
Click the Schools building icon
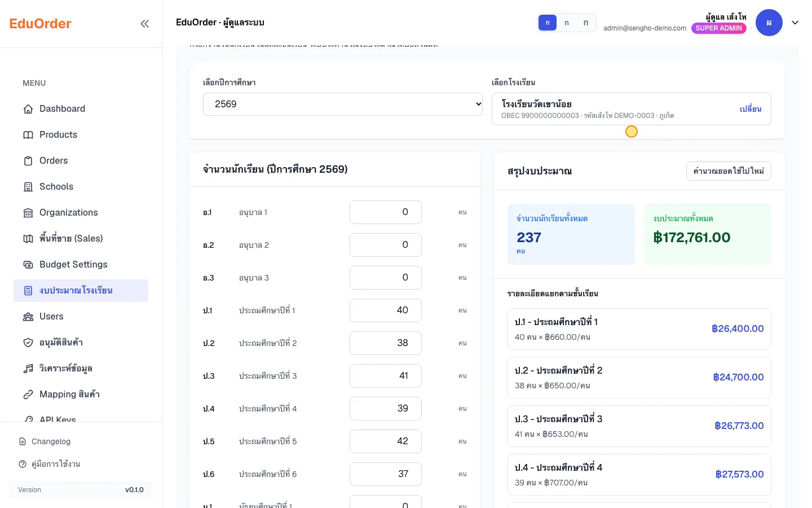coord(28,187)
